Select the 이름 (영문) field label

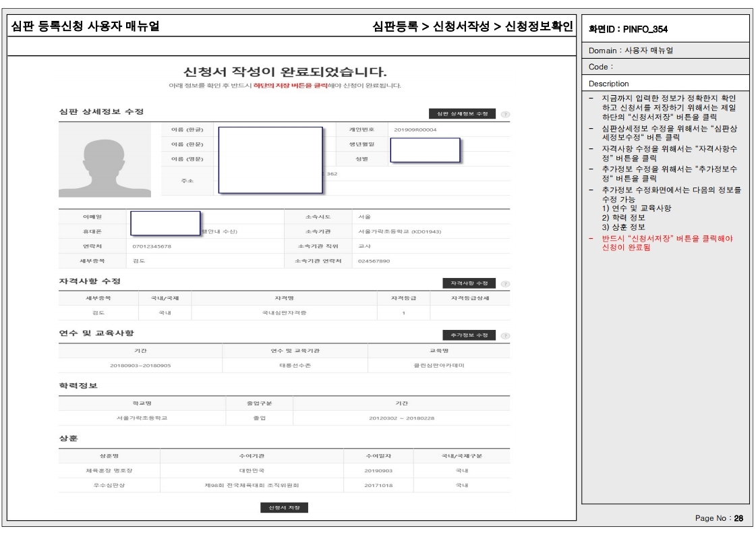pos(187,159)
